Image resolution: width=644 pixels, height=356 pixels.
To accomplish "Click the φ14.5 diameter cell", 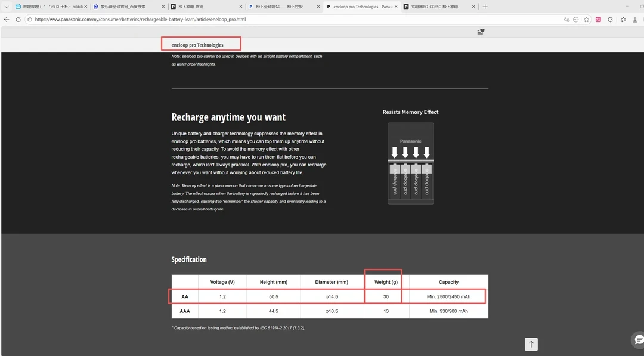I will (332, 296).
